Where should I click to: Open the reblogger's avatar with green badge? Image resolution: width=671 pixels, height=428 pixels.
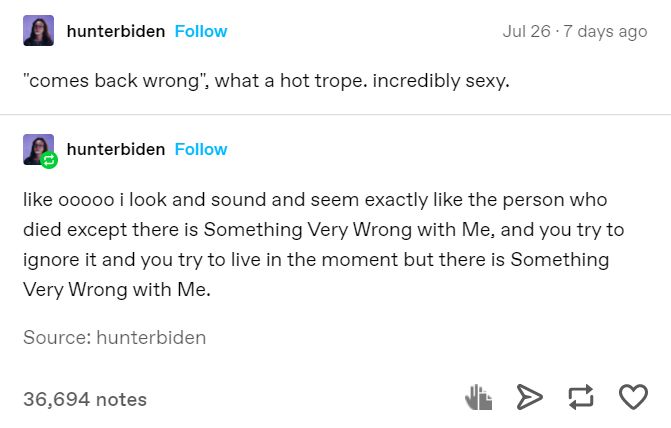click(38, 148)
